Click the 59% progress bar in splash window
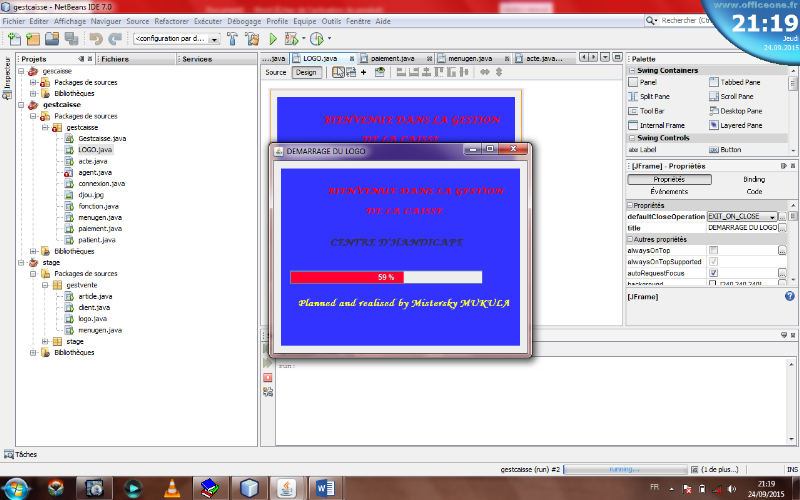The width and height of the screenshot is (800, 500). (x=386, y=277)
